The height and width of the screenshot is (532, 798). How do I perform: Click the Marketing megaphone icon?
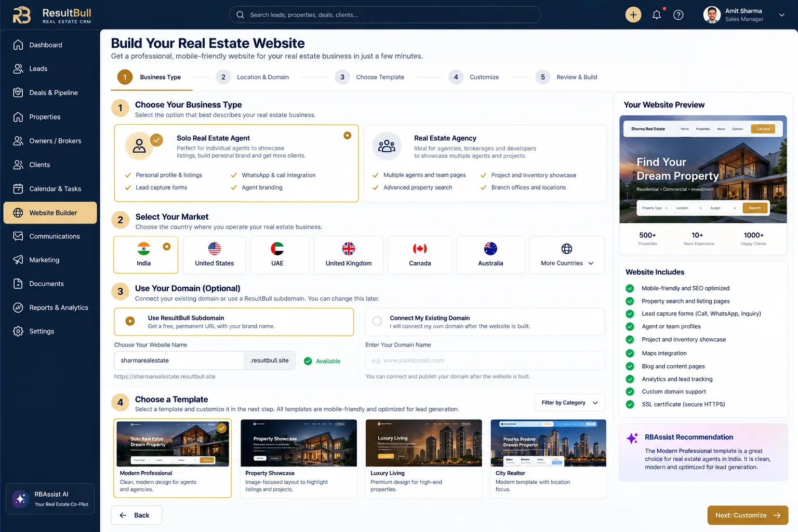(18, 260)
